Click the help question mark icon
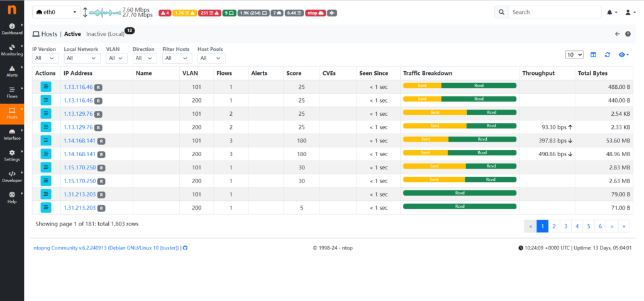644x301 pixels. [628, 34]
